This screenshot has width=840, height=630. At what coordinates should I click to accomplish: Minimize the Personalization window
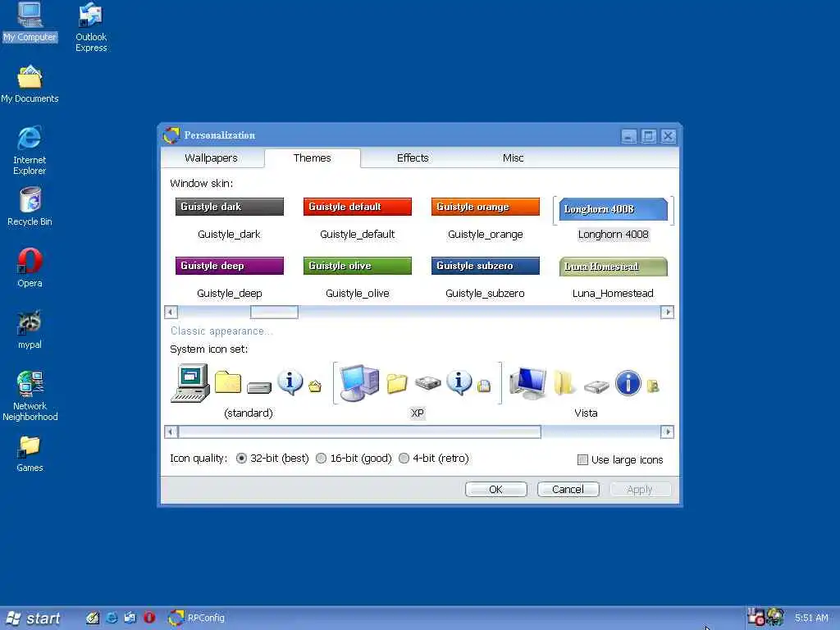629,136
